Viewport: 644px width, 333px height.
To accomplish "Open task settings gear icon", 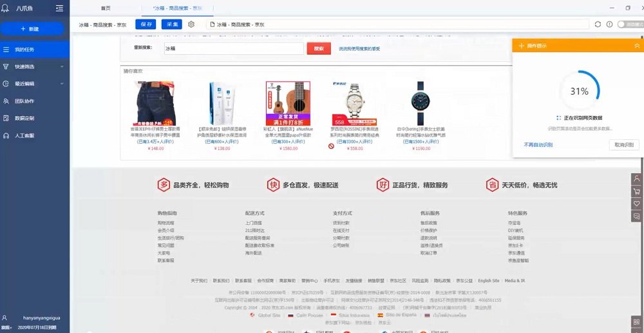I will click(x=191, y=24).
